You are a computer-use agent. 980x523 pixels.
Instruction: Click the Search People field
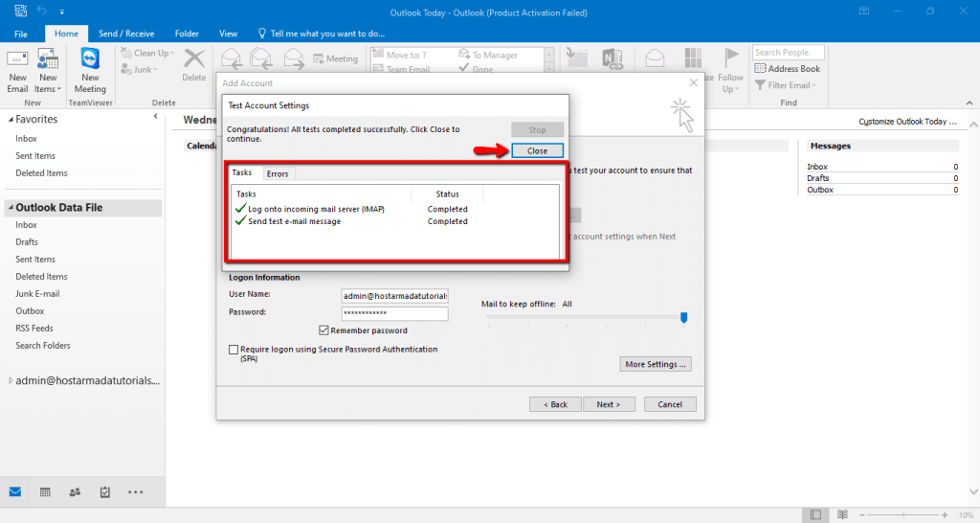coord(789,53)
